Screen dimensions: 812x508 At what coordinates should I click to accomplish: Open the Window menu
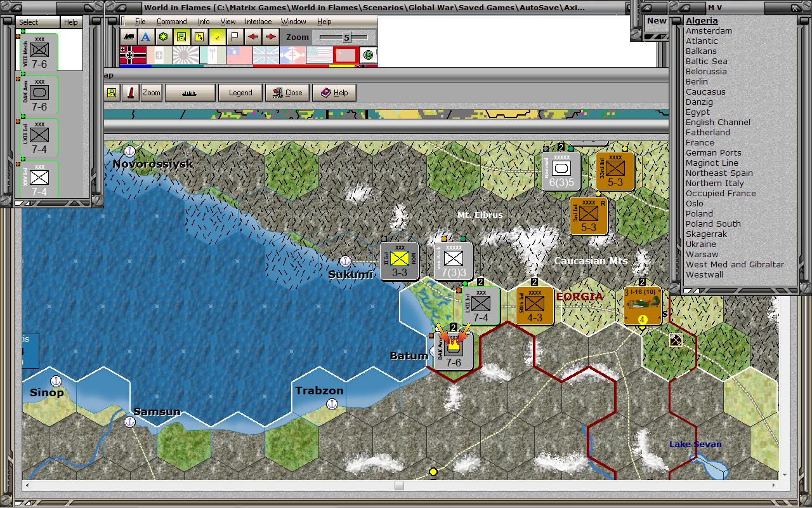[x=294, y=22]
